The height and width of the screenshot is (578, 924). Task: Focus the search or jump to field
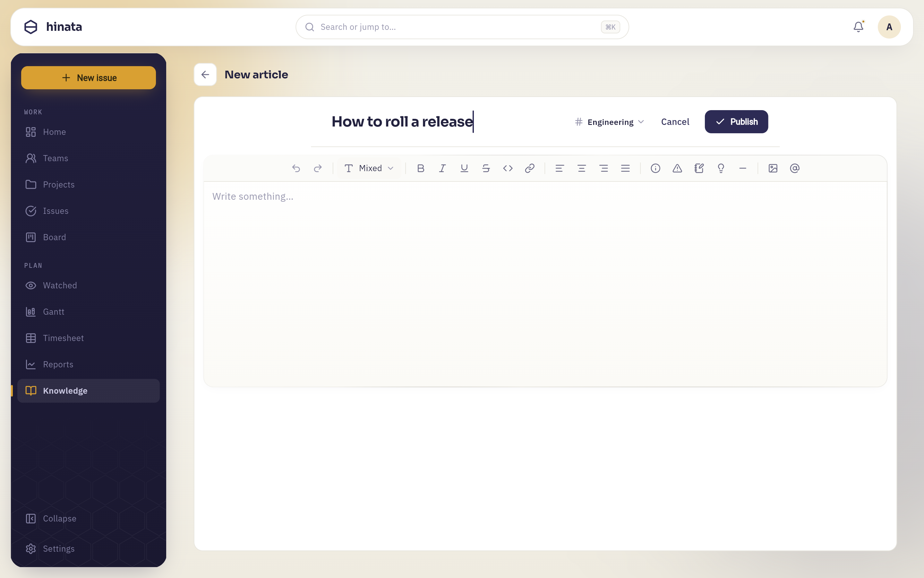(x=462, y=27)
